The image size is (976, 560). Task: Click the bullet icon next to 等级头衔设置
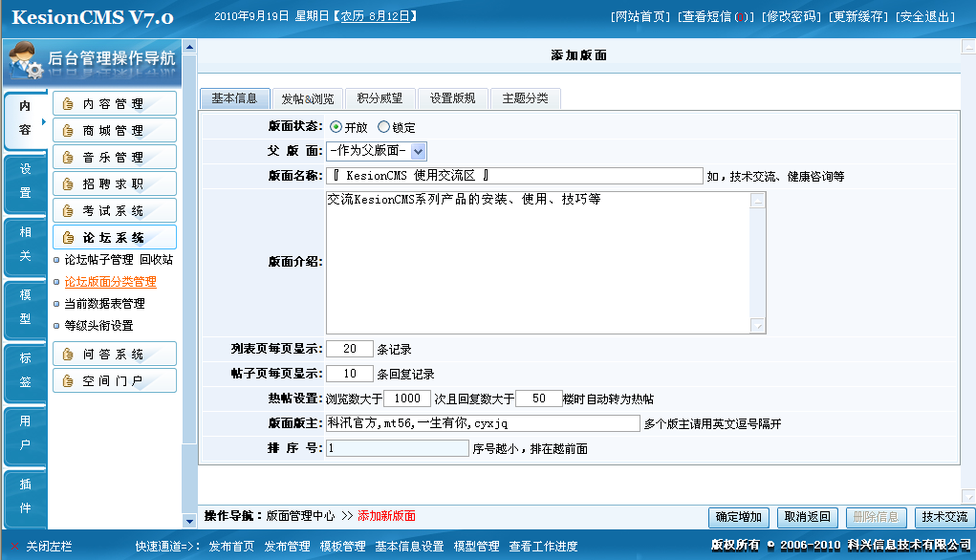[x=56, y=326]
